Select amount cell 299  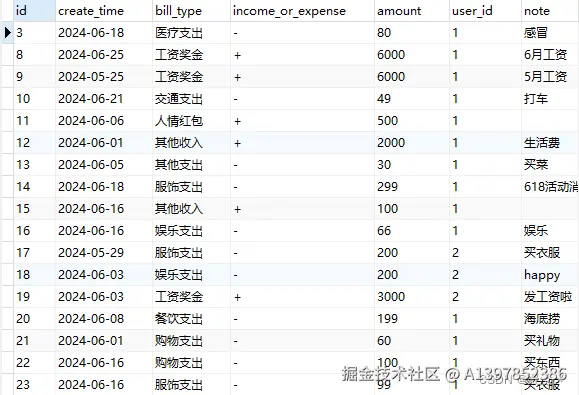[412, 186]
